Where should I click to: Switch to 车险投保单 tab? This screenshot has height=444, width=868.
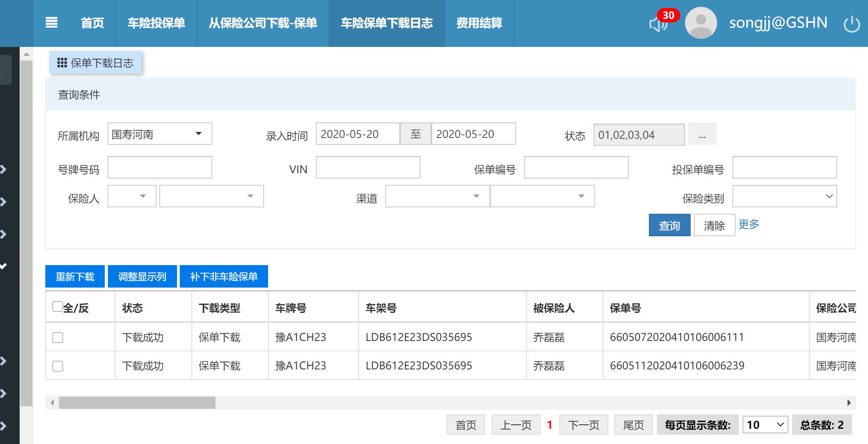coord(156,23)
